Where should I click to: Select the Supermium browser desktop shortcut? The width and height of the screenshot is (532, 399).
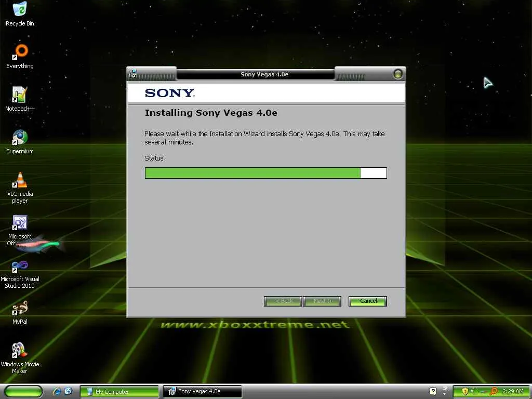click(x=20, y=142)
